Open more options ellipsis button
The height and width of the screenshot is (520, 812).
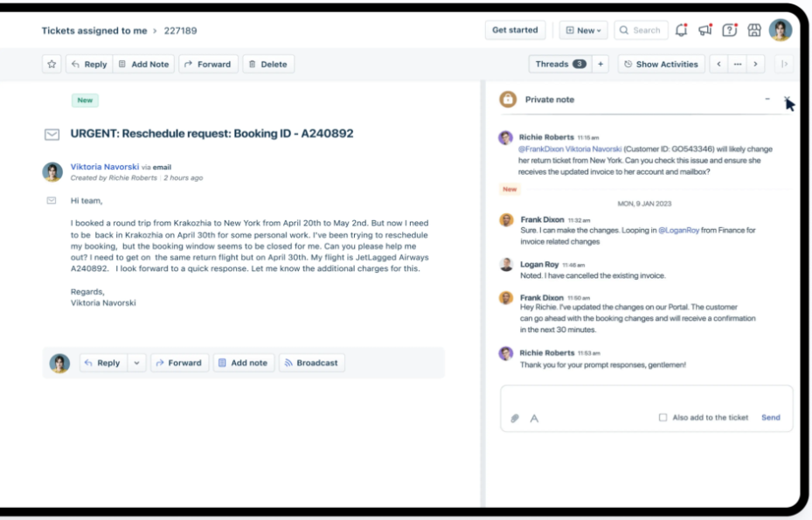tap(738, 64)
